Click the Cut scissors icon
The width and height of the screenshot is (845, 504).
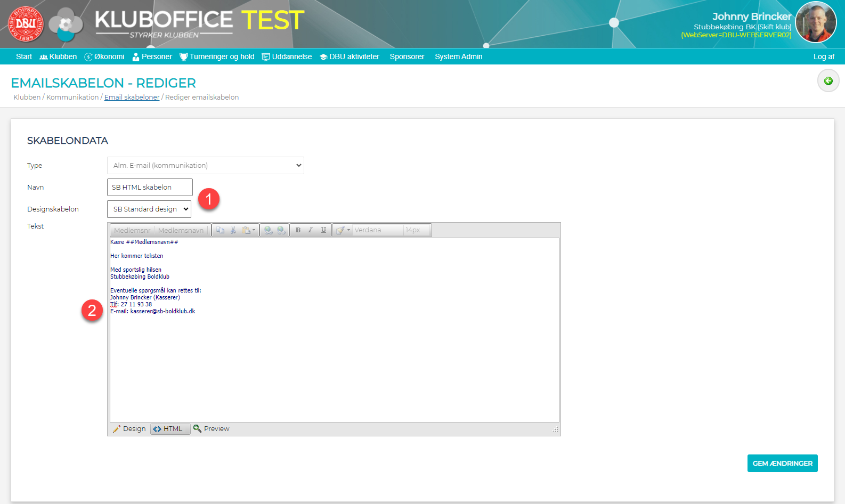tap(233, 230)
